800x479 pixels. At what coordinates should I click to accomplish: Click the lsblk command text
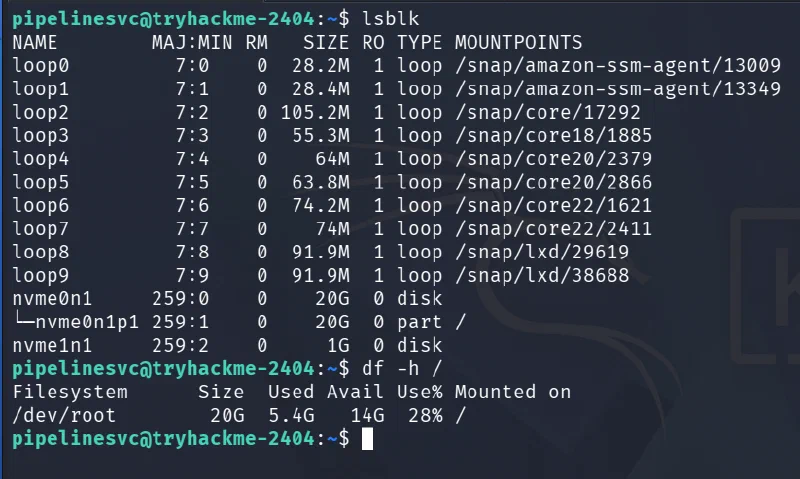tap(390, 19)
